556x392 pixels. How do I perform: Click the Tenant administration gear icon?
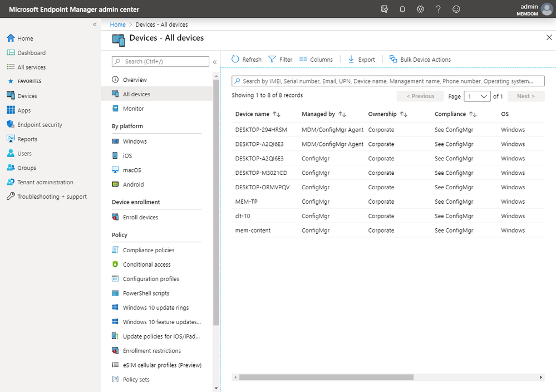tap(11, 182)
